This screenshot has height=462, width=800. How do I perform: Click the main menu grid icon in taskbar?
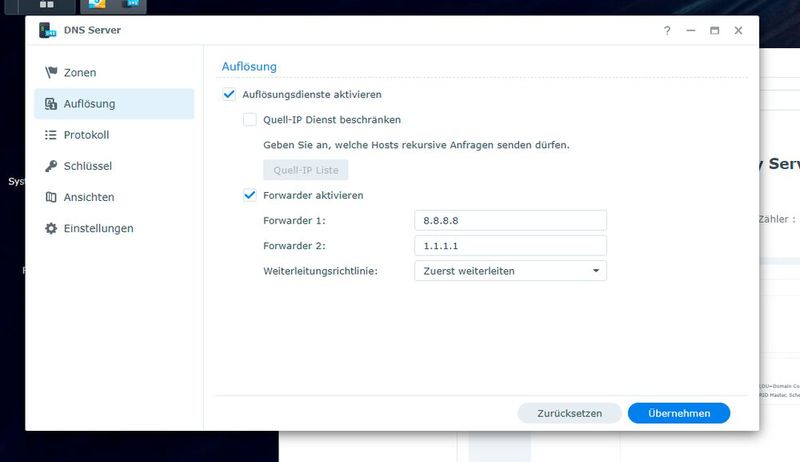[46, 5]
